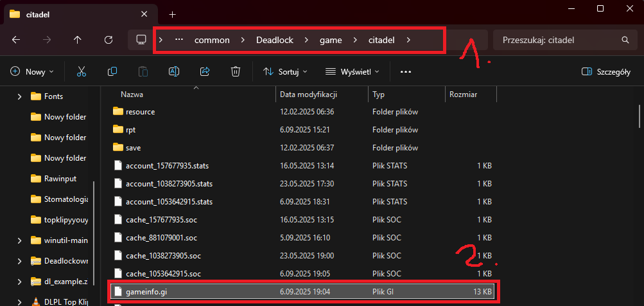The image size is (644, 306).
Task: Click the Delete trash icon
Action: tap(236, 71)
